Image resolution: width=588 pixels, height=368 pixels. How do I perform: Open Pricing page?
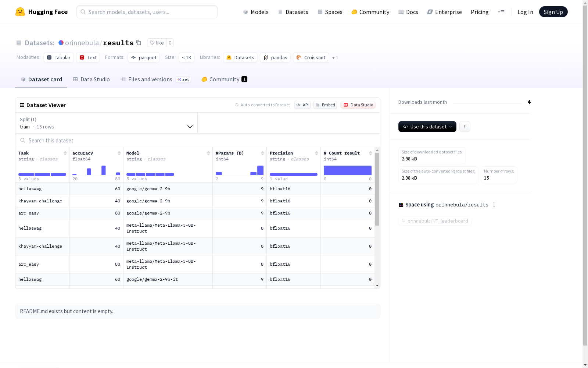coord(480,12)
